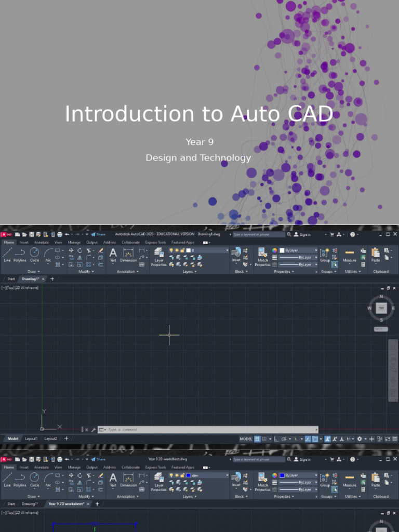Click Share button in Year 9 worksheet window

(98, 459)
